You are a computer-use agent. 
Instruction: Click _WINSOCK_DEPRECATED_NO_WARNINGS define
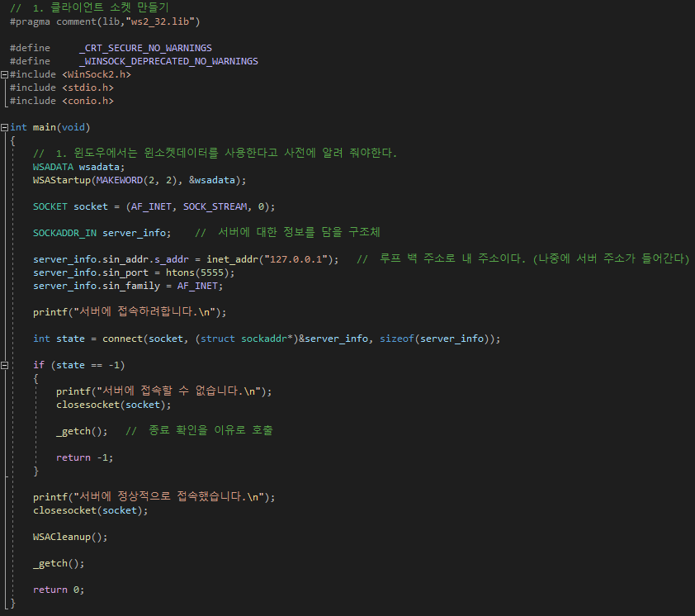[x=169, y=61]
